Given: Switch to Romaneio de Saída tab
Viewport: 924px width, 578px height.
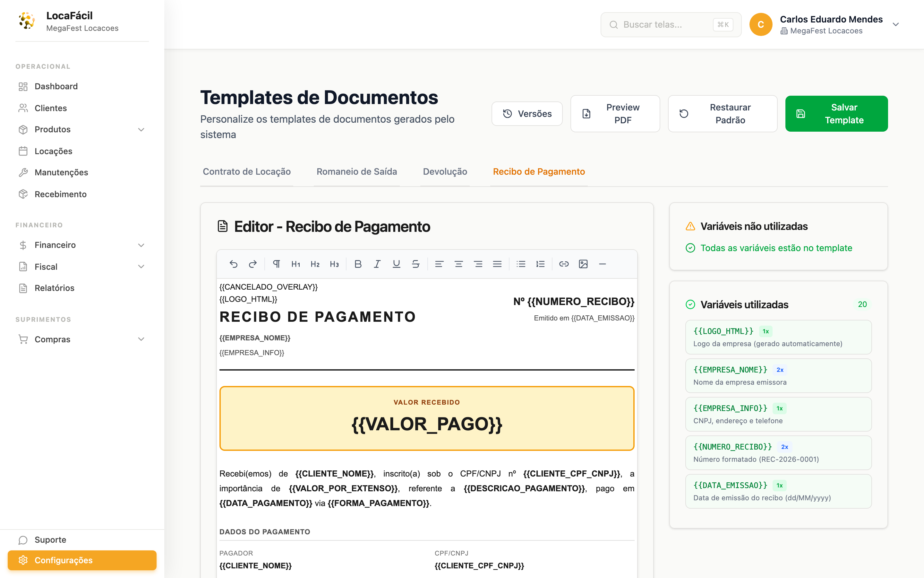Looking at the screenshot, I should tap(357, 172).
